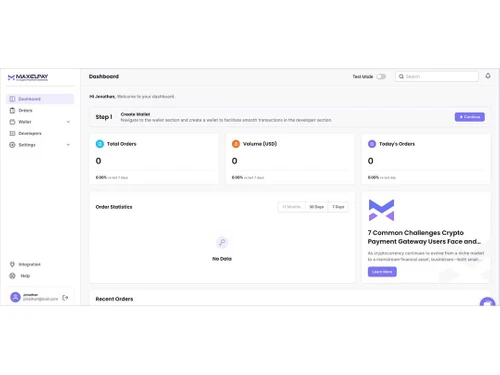Click the 7 Common Challenges article title
This screenshot has height=375, width=500.
(x=424, y=237)
